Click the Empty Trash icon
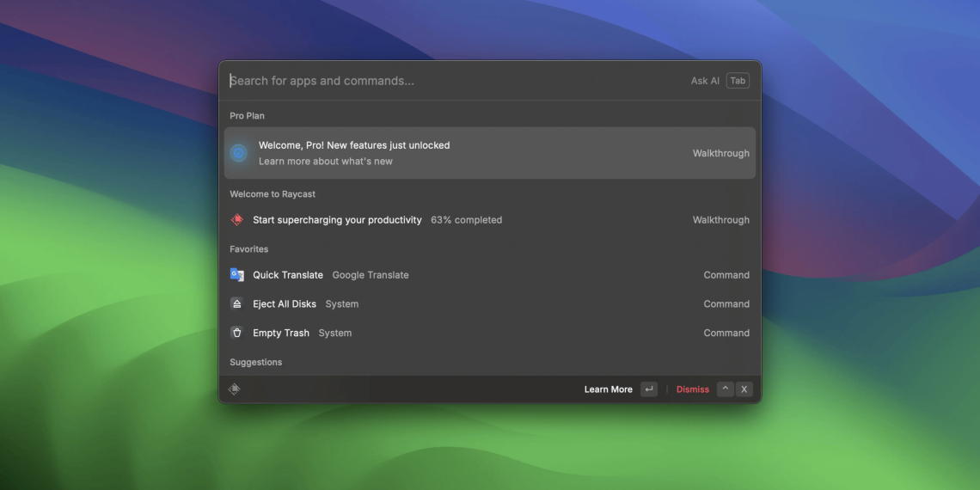 [237, 333]
